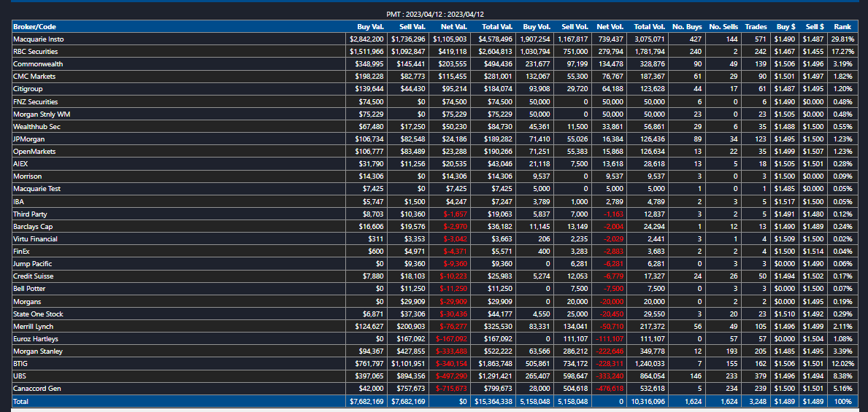Select the Citigroup broker name
The height and width of the screenshot is (412, 868).
pos(28,89)
